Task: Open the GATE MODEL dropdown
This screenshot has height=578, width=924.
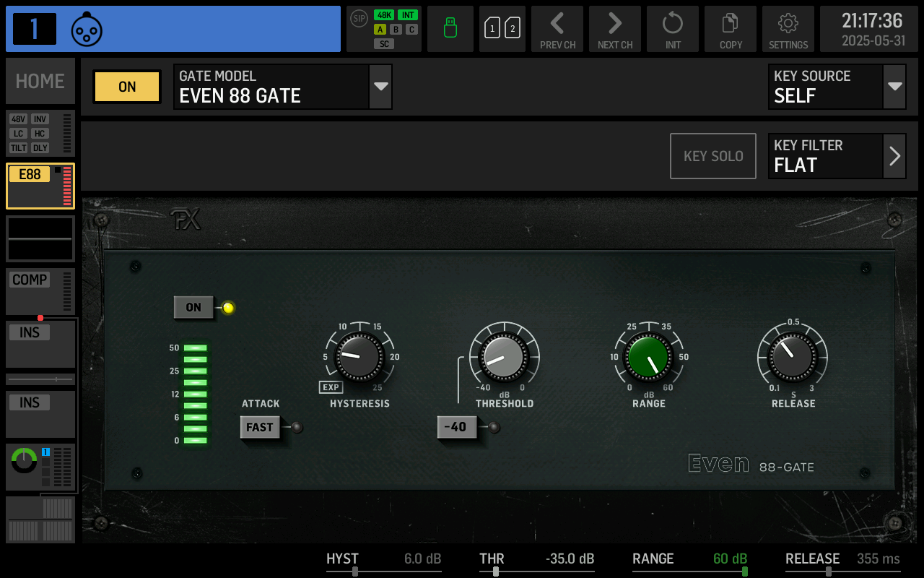Action: click(x=380, y=86)
